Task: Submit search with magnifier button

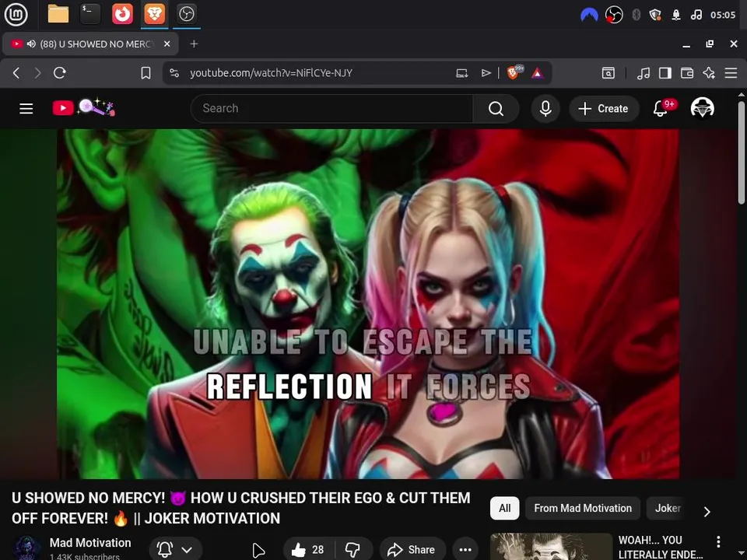Action: (x=496, y=109)
